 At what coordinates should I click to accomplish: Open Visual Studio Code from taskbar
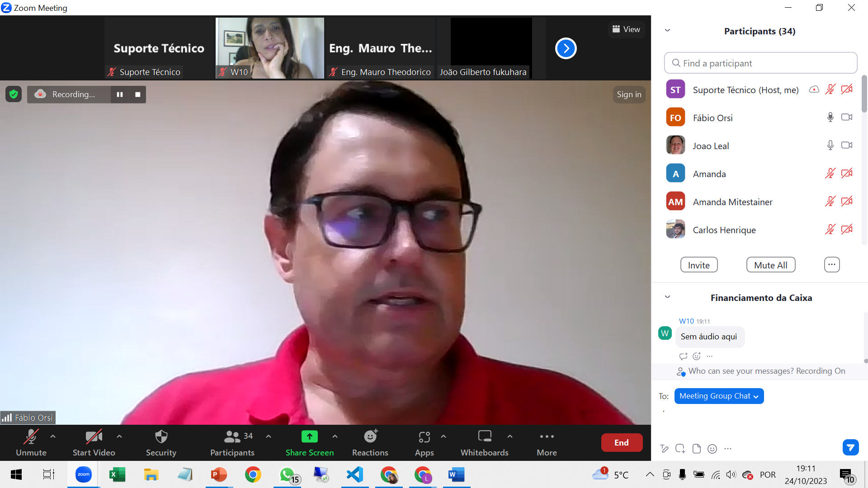(355, 474)
